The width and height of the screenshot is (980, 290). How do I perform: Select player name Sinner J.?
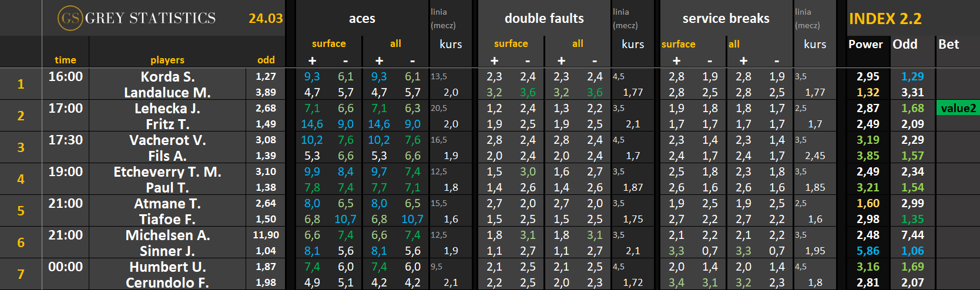pos(167,251)
